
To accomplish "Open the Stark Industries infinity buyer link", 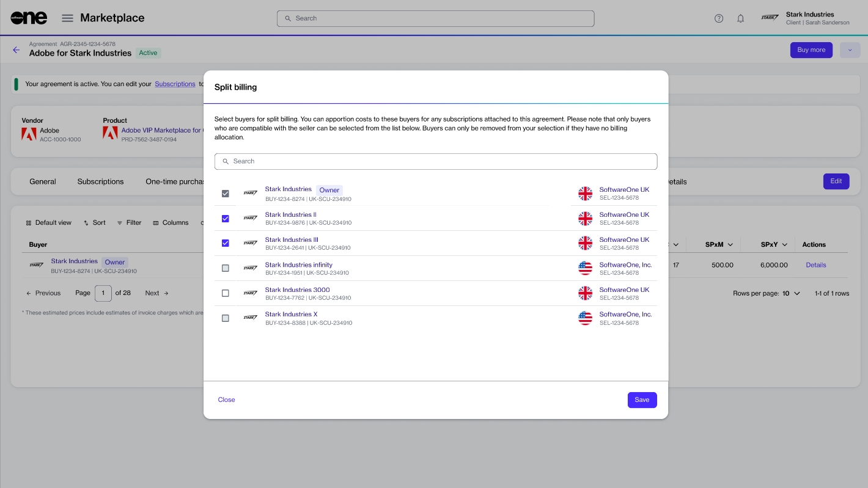I will tap(299, 265).
